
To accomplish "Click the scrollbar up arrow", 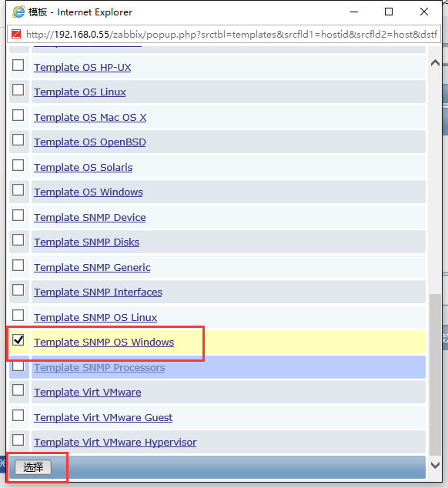I will coord(435,63).
